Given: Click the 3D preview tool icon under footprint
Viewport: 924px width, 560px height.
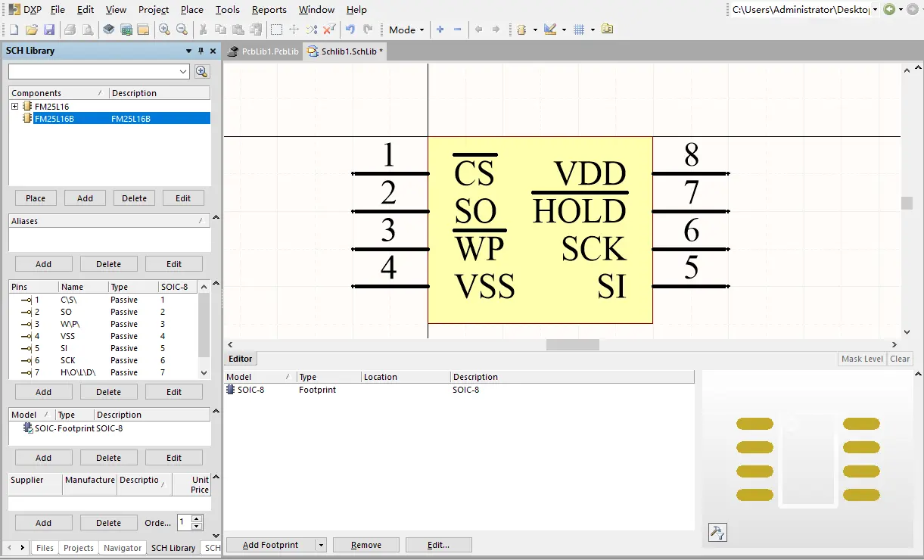Looking at the screenshot, I should (x=717, y=532).
